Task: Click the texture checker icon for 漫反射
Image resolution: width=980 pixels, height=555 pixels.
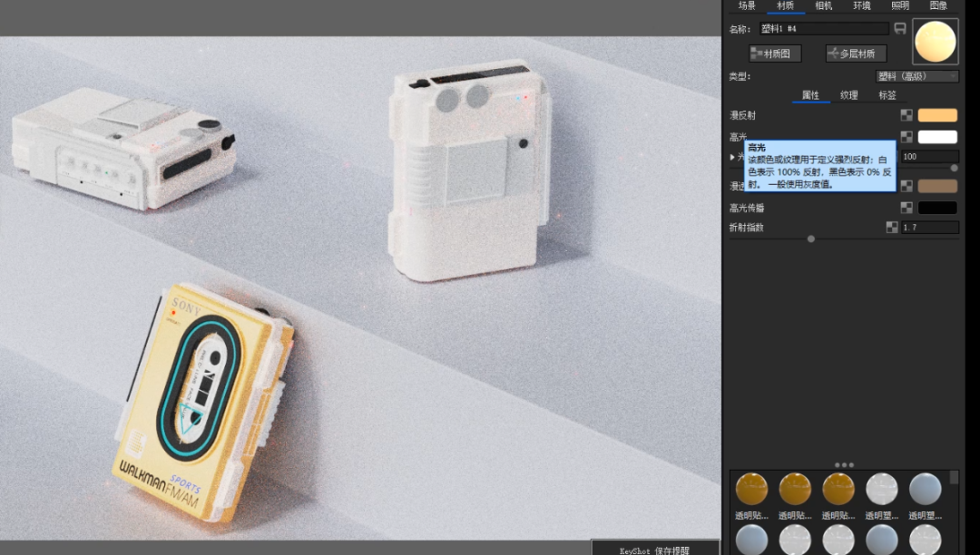Action: tap(906, 115)
